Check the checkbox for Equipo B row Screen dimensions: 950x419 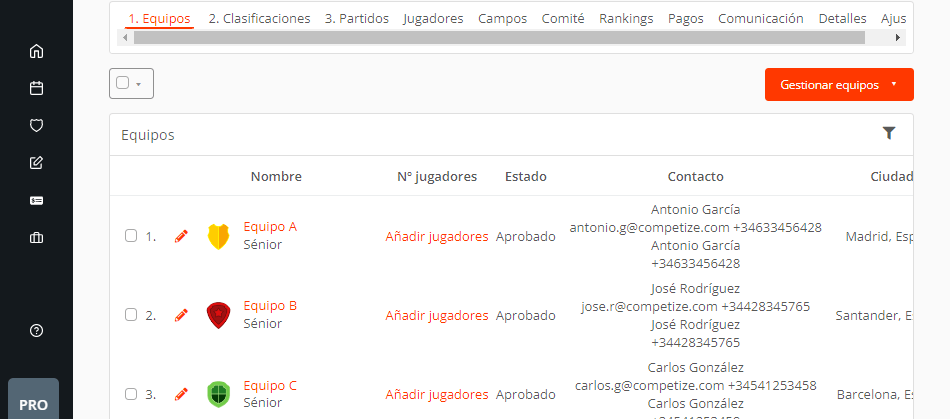pyautogui.click(x=131, y=315)
